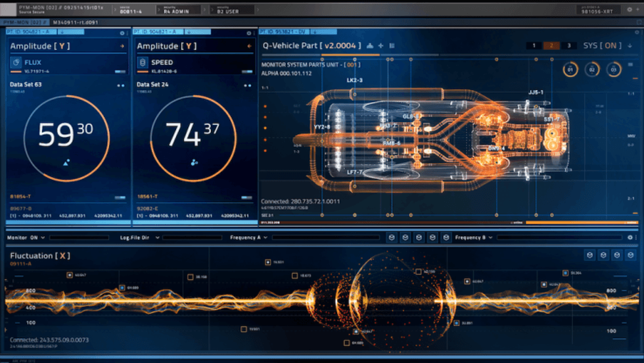
Task: Click cube icon just left of Frequency B
Action: click(446, 237)
